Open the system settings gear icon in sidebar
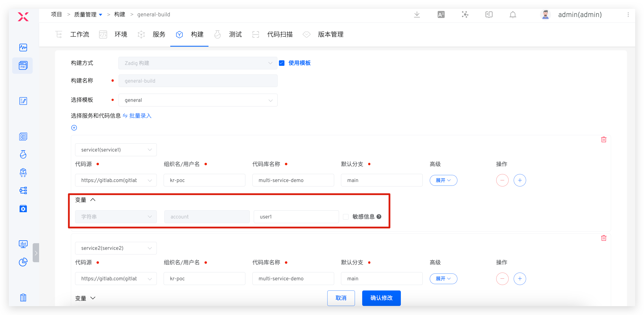644x315 pixels. 23,209
